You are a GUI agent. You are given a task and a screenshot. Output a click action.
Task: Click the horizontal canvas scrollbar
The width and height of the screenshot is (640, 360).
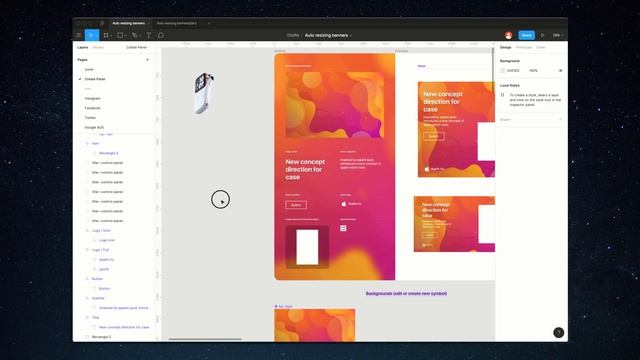click(x=205, y=339)
